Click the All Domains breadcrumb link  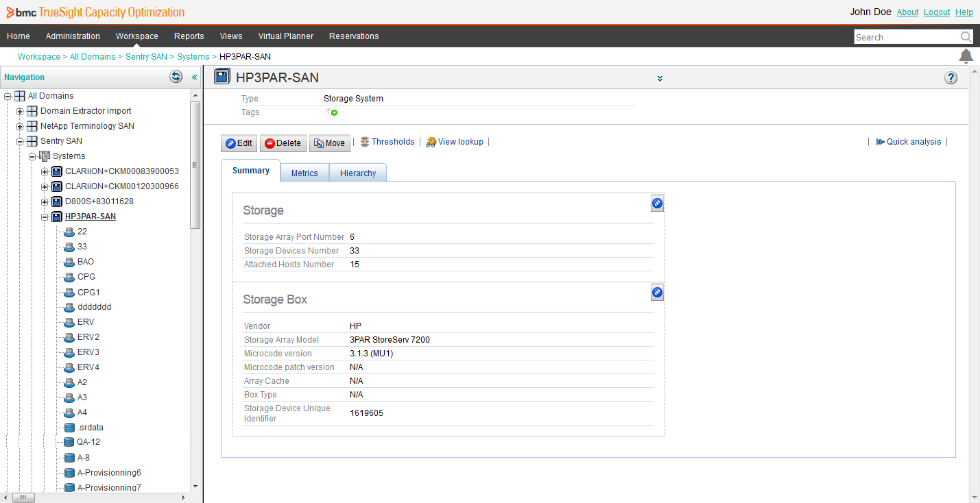click(x=93, y=57)
